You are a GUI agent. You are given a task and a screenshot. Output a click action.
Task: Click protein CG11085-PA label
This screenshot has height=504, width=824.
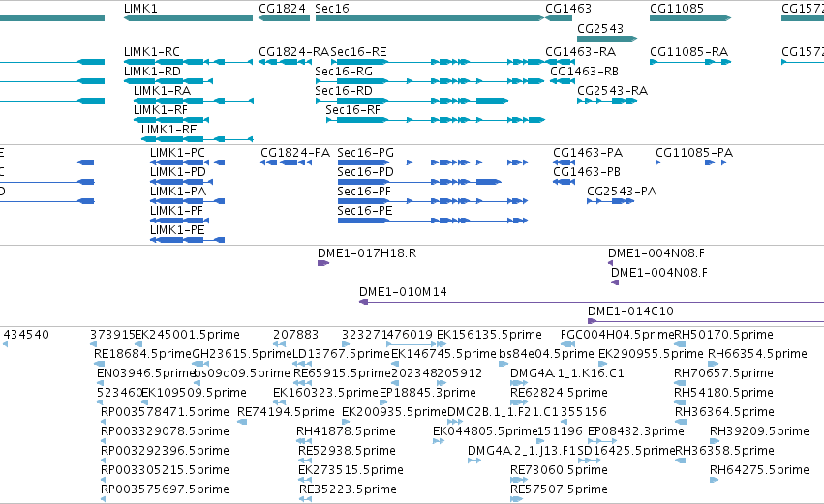[694, 153]
